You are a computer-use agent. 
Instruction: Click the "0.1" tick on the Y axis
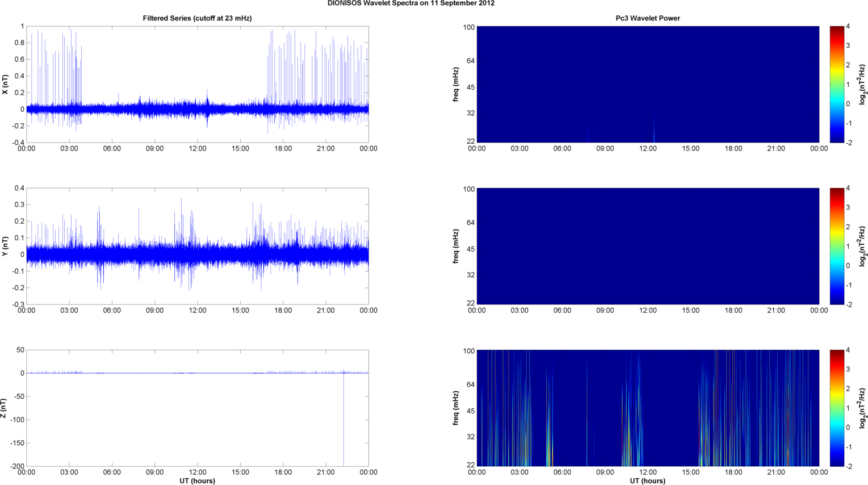click(19, 238)
